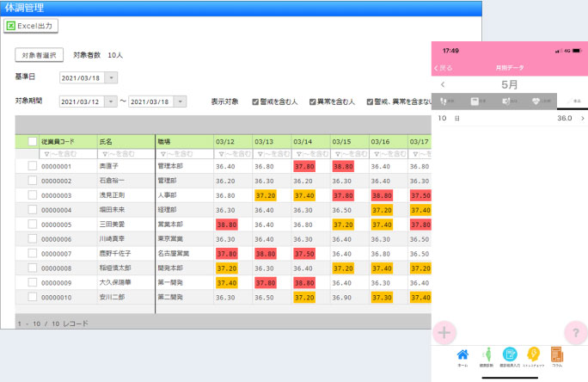The image size is (588, 382).
Task: Tap the ホーム home icon in the mobile app
Action: tap(462, 355)
